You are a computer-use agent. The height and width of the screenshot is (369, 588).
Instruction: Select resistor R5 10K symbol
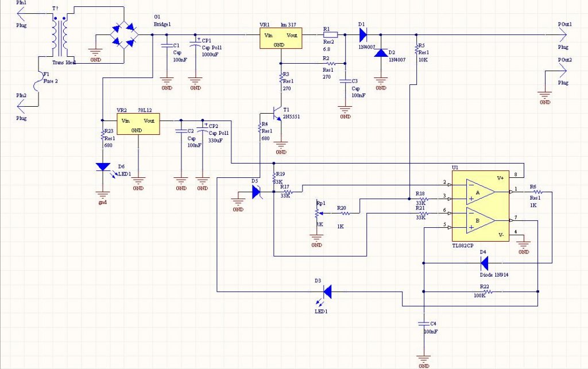pos(416,49)
